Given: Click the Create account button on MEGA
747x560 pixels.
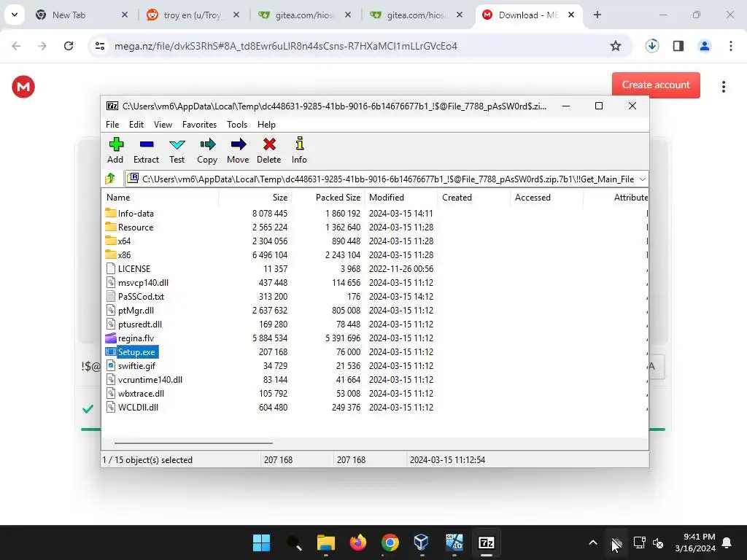Looking at the screenshot, I should 656,85.
